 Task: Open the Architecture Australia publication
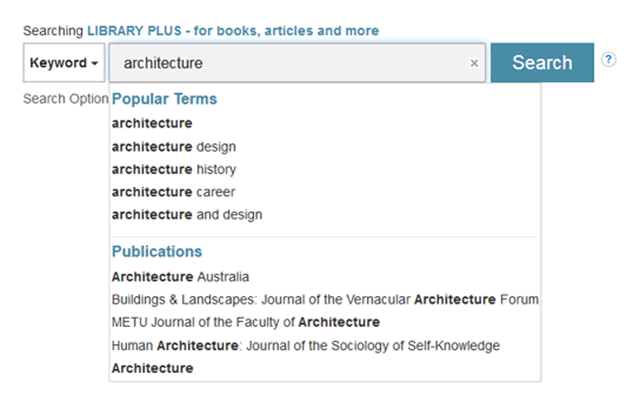(x=181, y=277)
